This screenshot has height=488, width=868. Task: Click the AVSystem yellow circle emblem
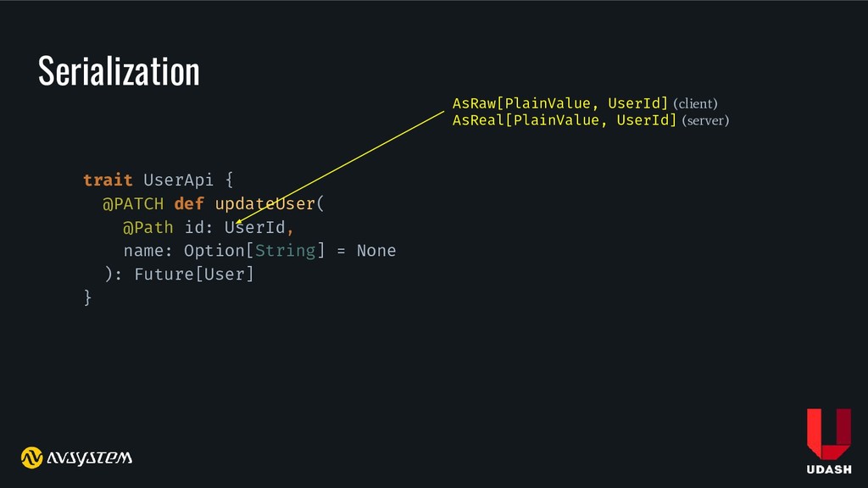31,457
